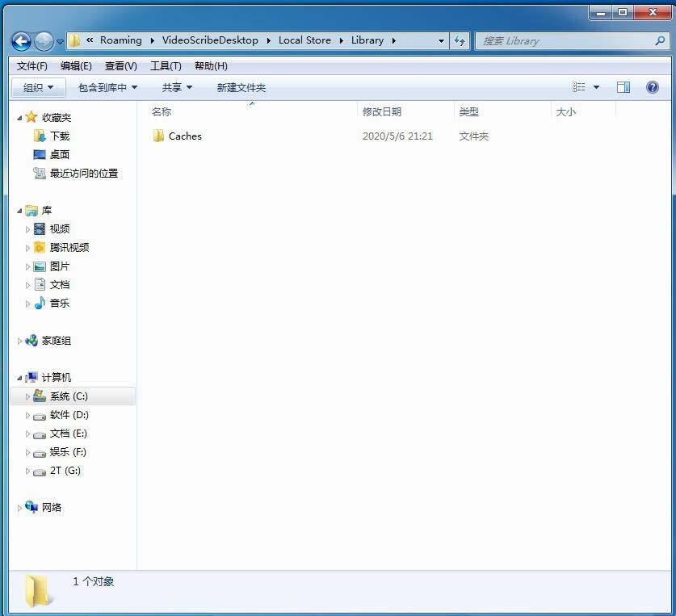Click the 视频 film icon
676x616 pixels.
40,229
